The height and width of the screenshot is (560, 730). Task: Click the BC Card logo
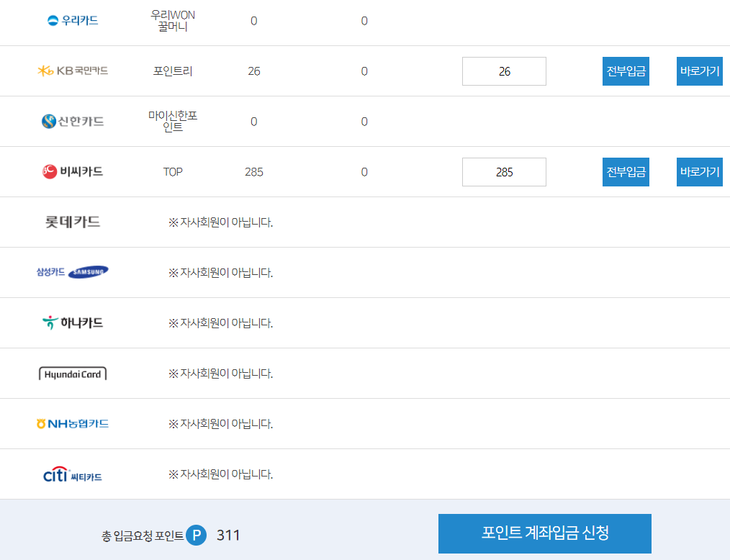point(73,171)
